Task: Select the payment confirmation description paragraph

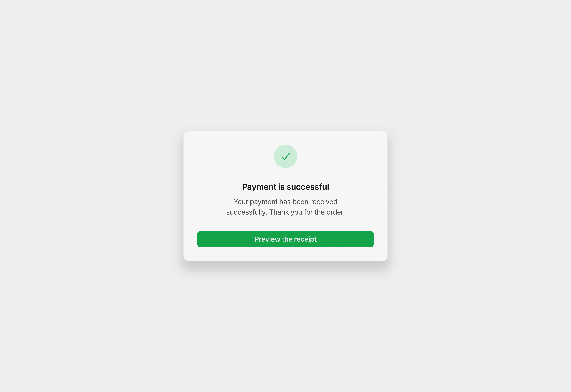Action: click(285, 207)
